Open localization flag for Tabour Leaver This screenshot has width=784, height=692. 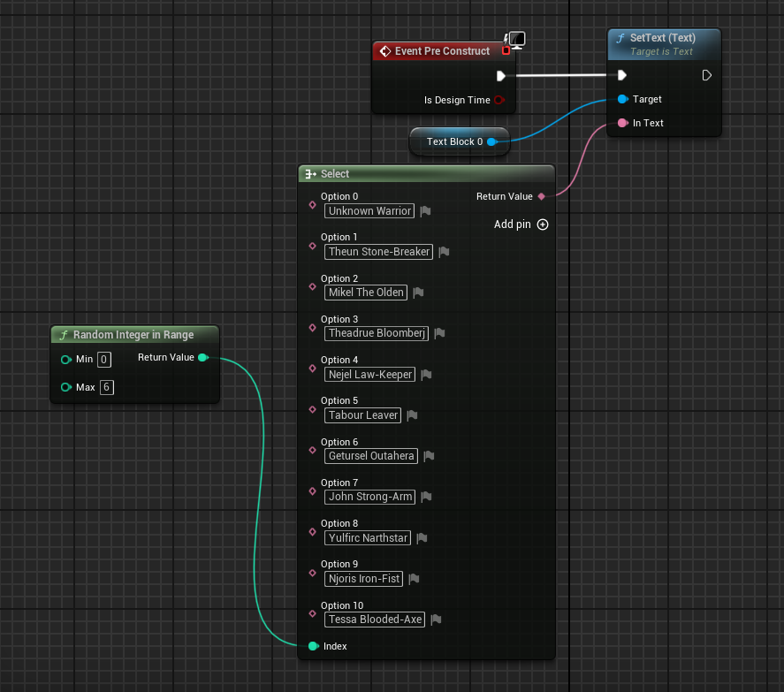[x=412, y=415]
